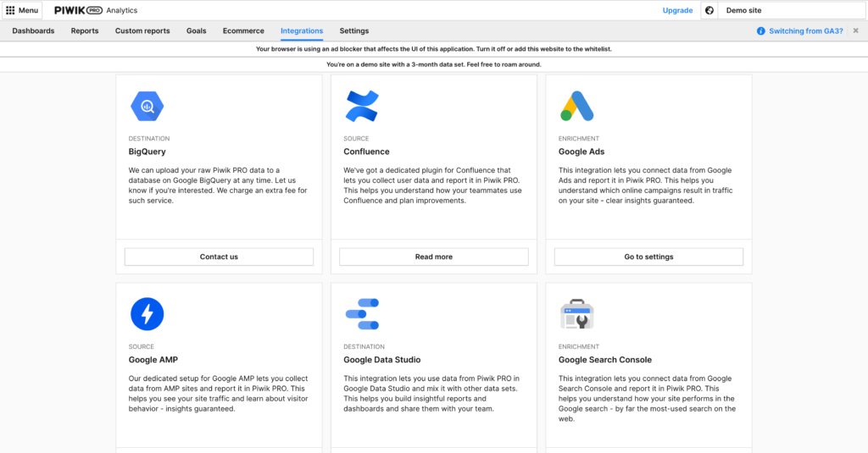Click the Google Search Console icon
The image size is (868, 453).
pyautogui.click(x=576, y=314)
